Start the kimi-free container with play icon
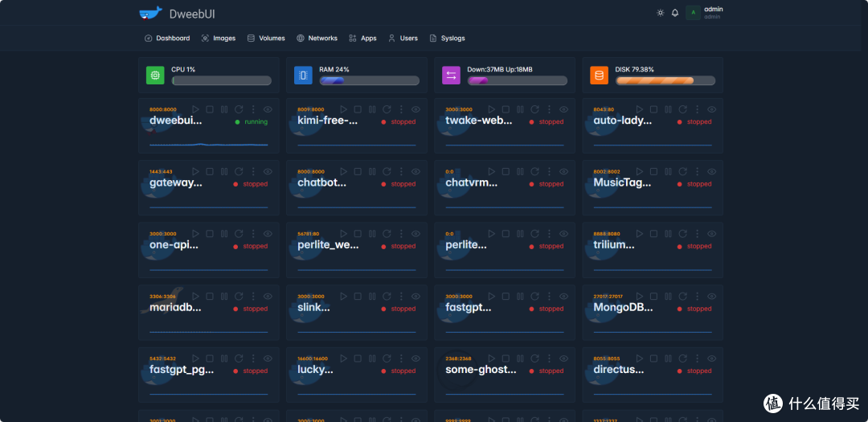This screenshot has width=868, height=422. point(343,109)
